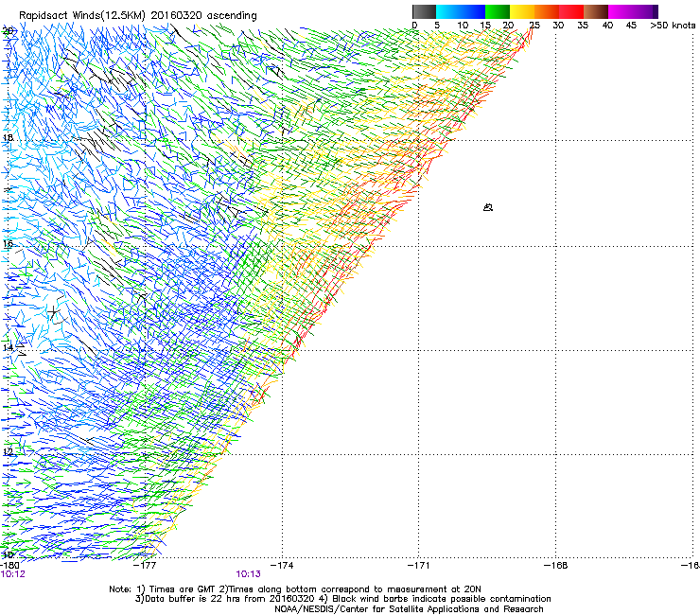The height and width of the screenshot is (615, 700).
Task: Click the red 30-35 knots legend segment
Action: (x=571, y=11)
